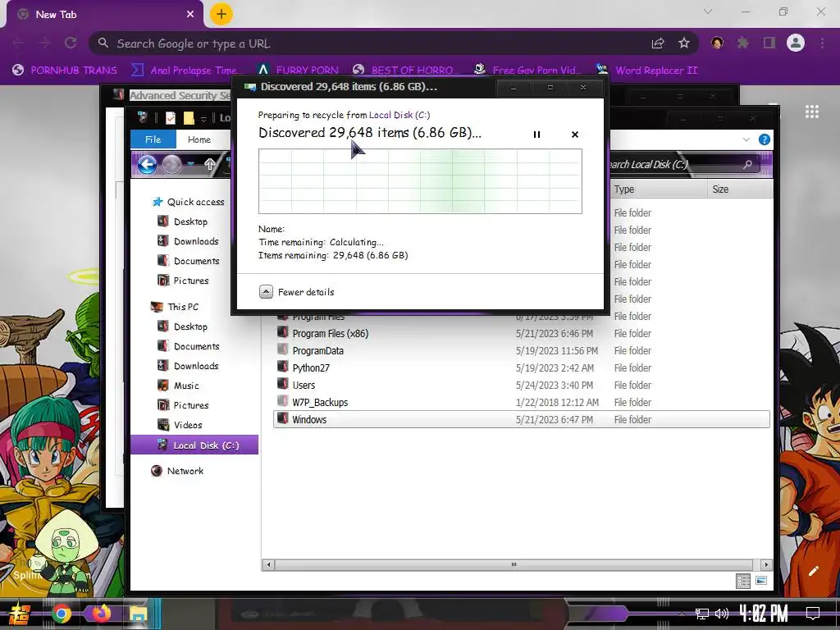Open Pictures under Quick access
840x630 pixels.
[183, 281]
